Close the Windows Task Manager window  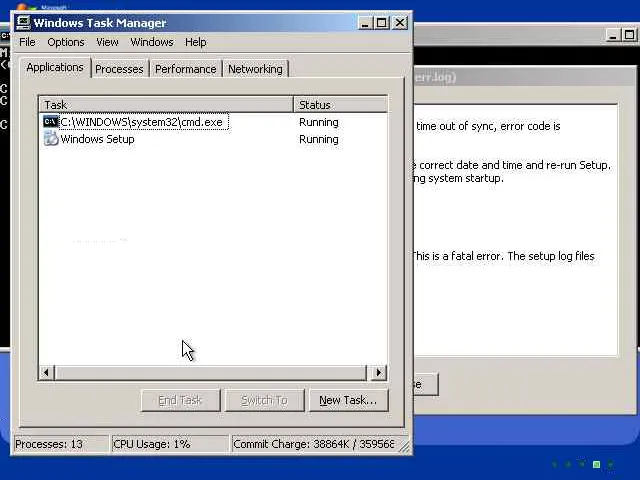coord(400,23)
